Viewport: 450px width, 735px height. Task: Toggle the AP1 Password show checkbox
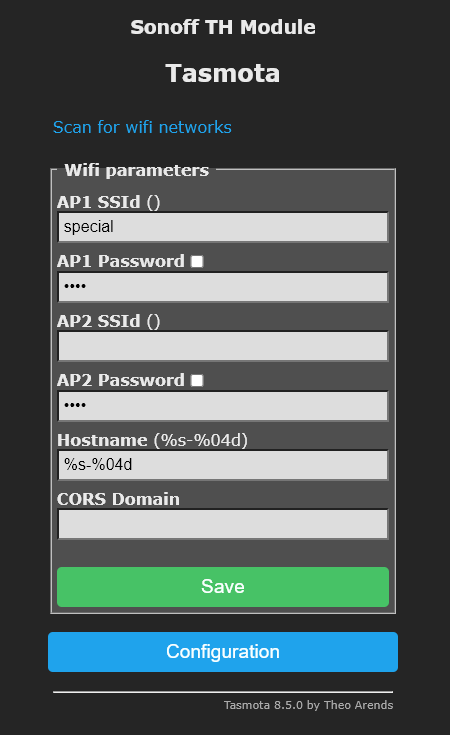pyautogui.click(x=197, y=261)
